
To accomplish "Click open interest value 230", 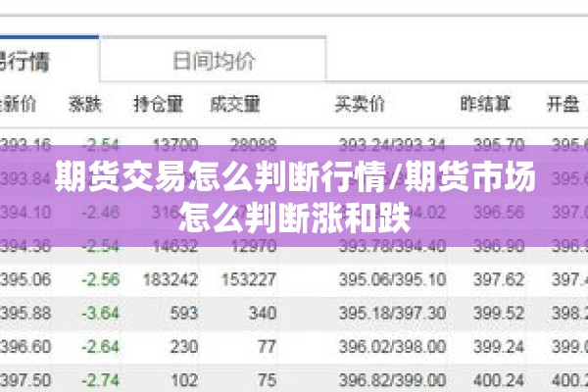I will (184, 347).
